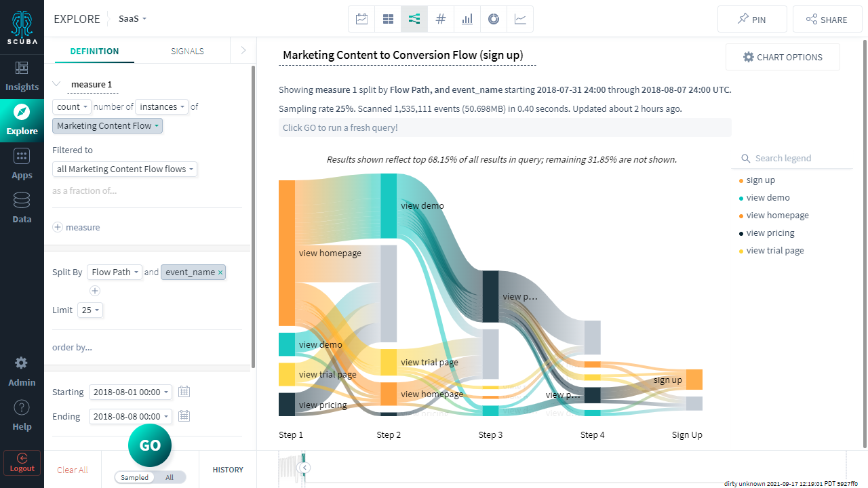Change 'instances' in the count measure dropdown

click(x=161, y=106)
